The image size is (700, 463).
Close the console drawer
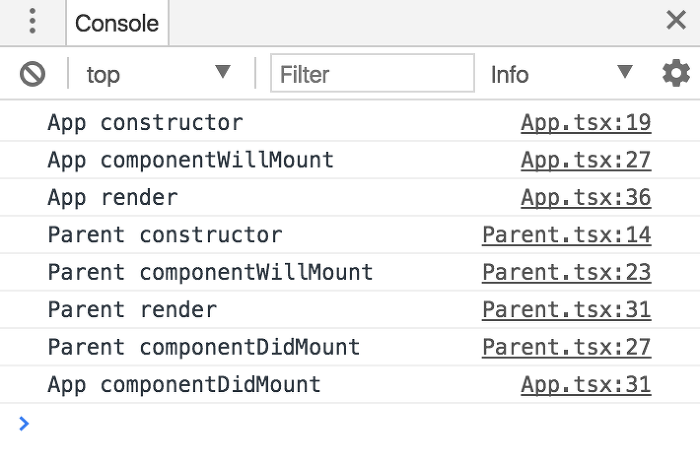[x=676, y=20]
